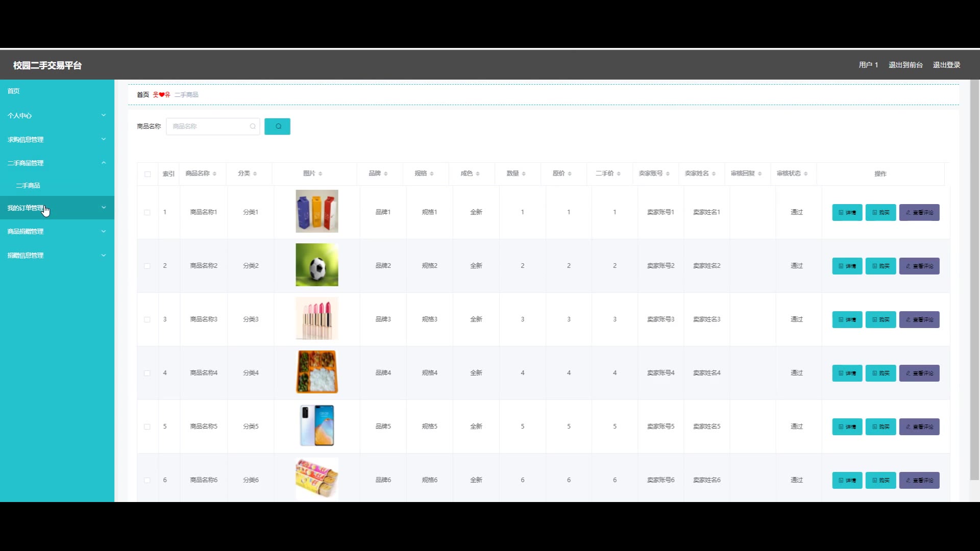
Task: Sort table by 审核回复 sort arrows
Action: click(759, 174)
